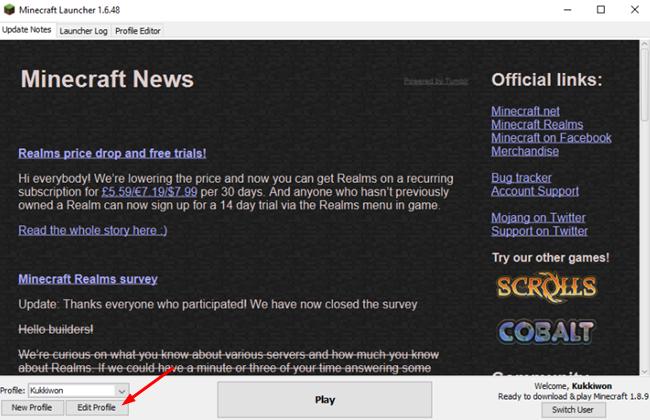
Task: Read the whole story link
Action: coord(93,230)
